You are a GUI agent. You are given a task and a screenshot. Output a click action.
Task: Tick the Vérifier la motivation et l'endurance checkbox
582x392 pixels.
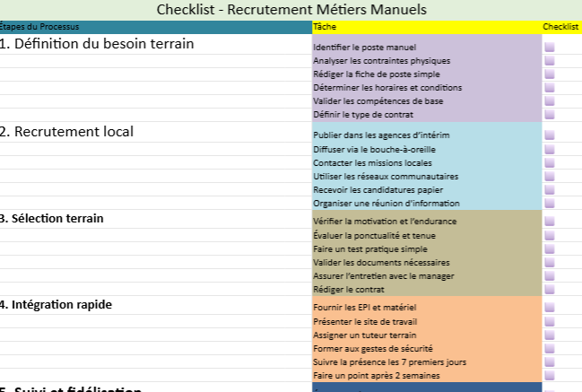click(x=550, y=221)
